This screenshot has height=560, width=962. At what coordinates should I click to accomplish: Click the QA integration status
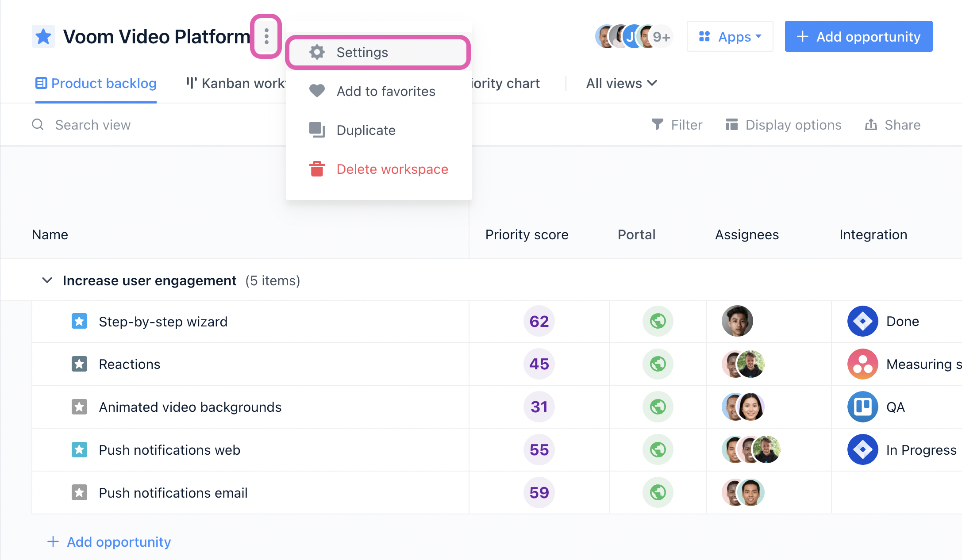896,407
